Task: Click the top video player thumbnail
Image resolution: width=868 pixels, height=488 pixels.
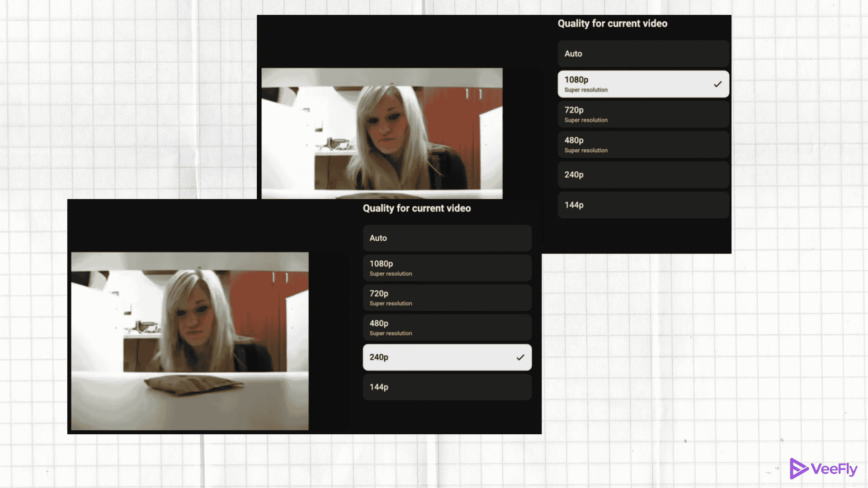Action: (x=382, y=133)
